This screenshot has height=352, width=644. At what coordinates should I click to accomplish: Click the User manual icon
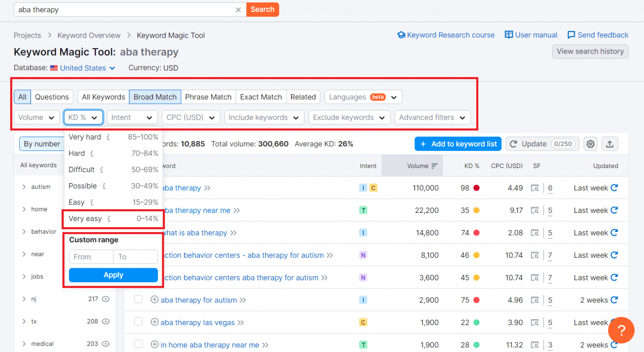pyautogui.click(x=509, y=35)
